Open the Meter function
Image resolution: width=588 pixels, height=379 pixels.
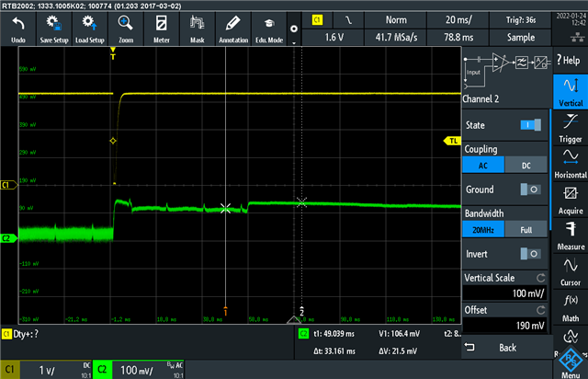pyautogui.click(x=162, y=29)
